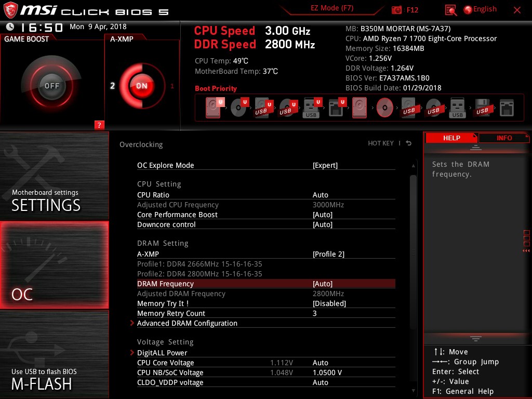The image size is (532, 399).
Task: Click the help panel bottom resize handle
Action: (x=476, y=338)
